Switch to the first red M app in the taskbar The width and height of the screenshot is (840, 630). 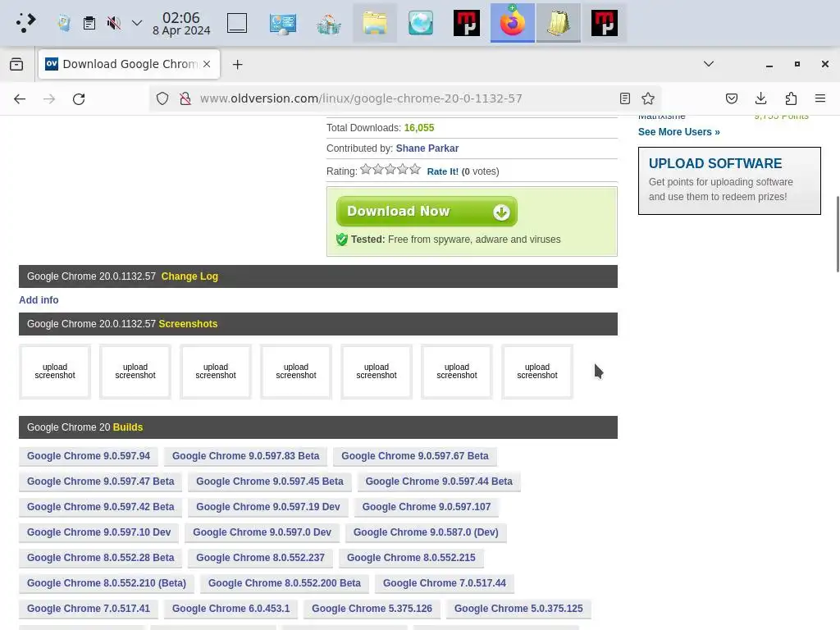(467, 23)
